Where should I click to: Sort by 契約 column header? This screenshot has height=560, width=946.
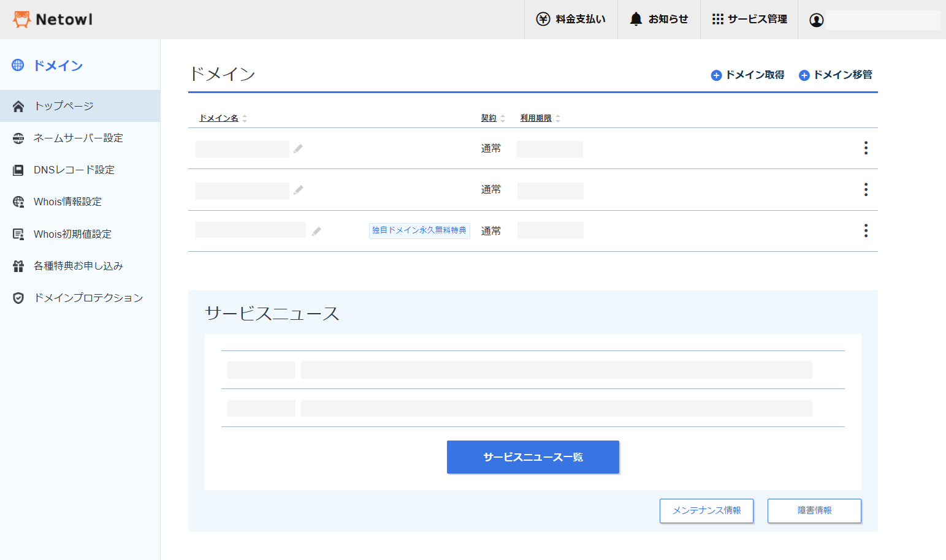[x=489, y=118]
